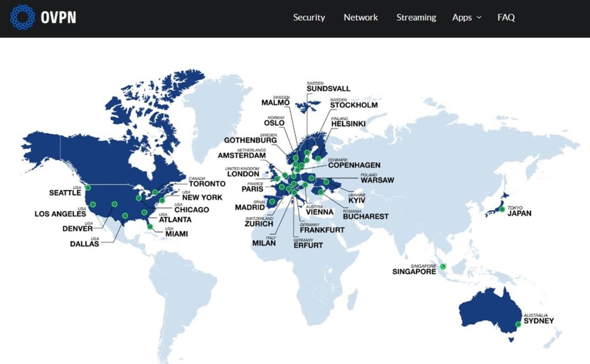
Task: Open the FAQ page
Action: click(506, 17)
